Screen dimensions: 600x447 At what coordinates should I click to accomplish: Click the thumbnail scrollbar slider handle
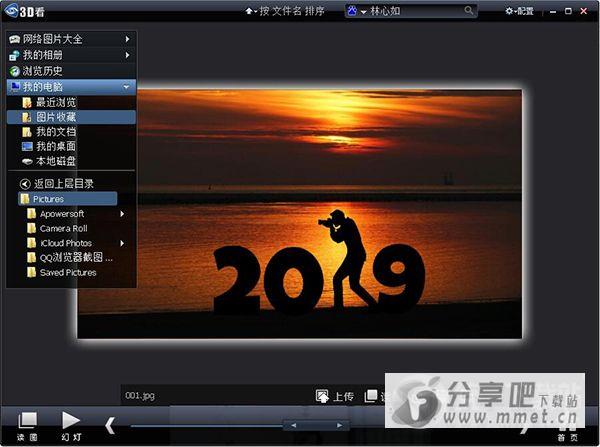point(316,425)
